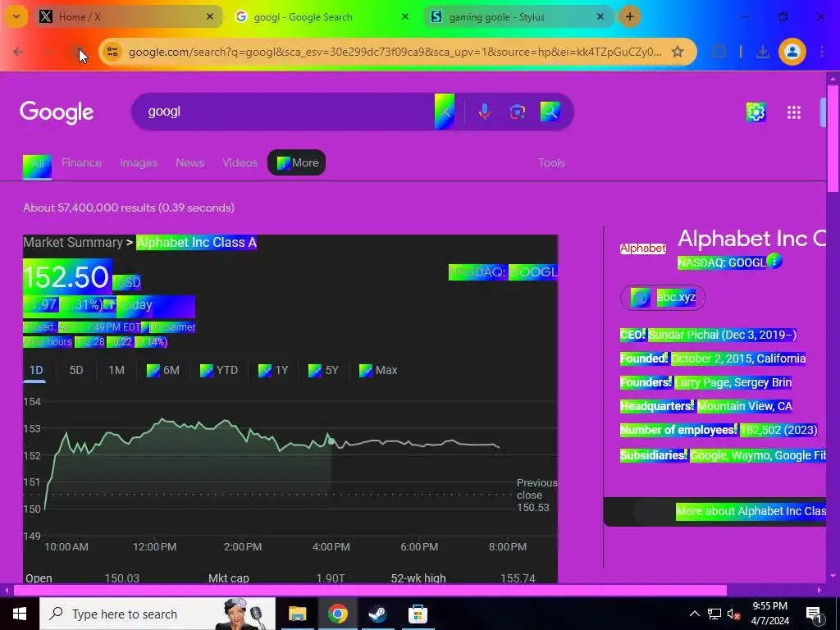The height and width of the screenshot is (630, 840).
Task: Open a new browser tab
Action: (630, 16)
